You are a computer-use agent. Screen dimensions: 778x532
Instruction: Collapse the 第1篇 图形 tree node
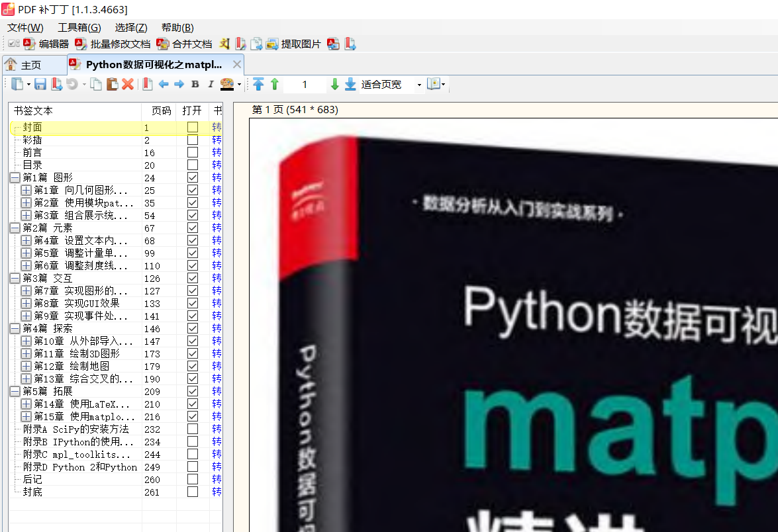(15, 177)
